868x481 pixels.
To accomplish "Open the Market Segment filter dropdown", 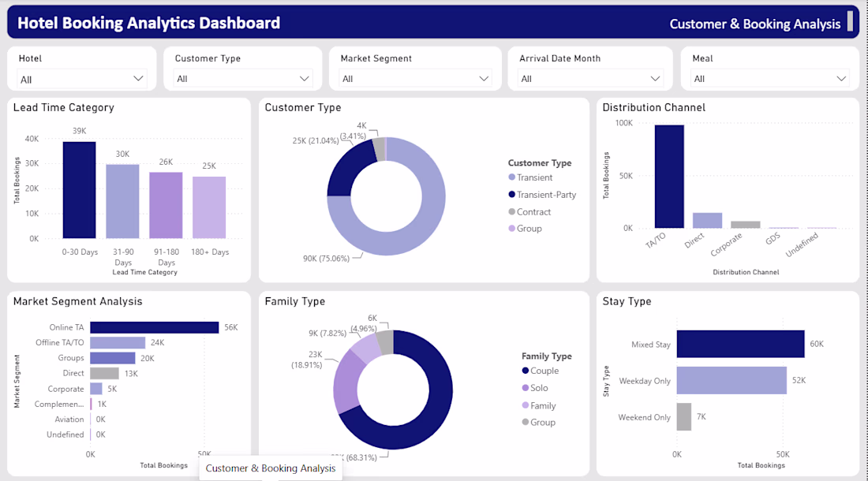I will point(415,79).
